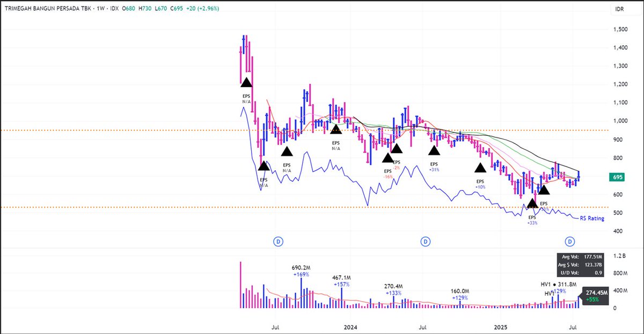
Task: Click the 2025 time axis label
Action: [x=500, y=326]
